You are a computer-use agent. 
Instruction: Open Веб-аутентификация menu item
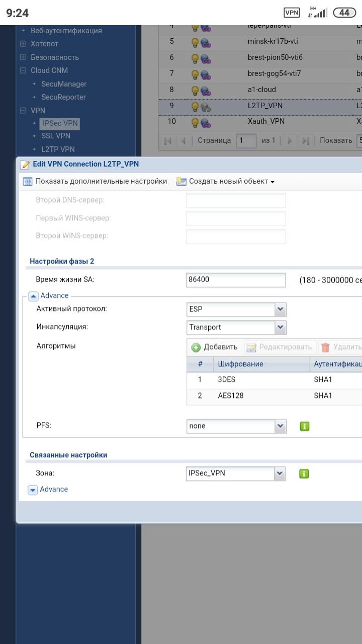coord(66,31)
